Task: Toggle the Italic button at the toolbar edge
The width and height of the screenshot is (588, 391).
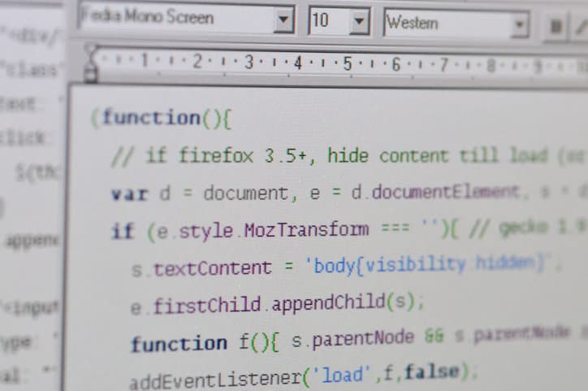Action: [581, 27]
